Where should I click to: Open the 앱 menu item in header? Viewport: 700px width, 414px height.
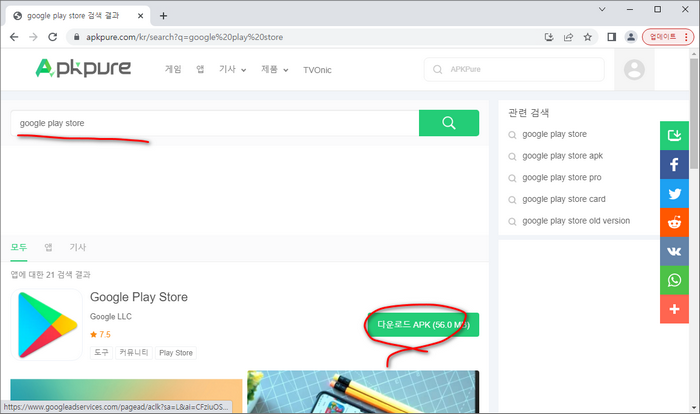tap(200, 69)
